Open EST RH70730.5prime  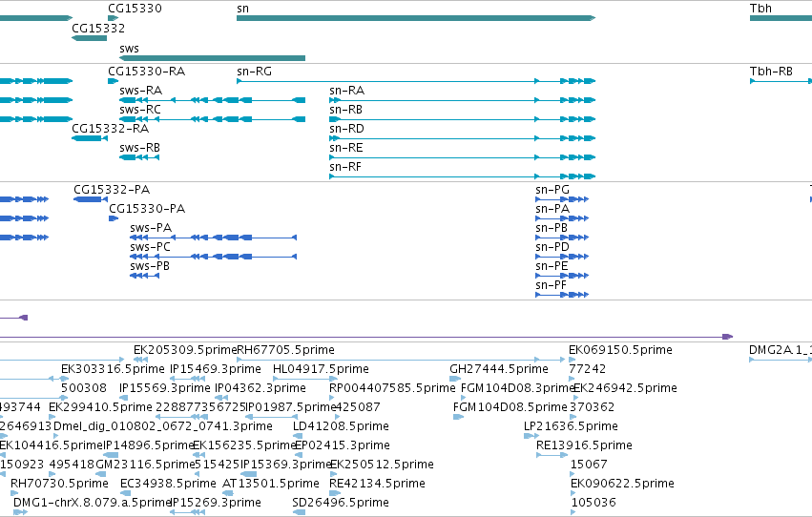[59, 484]
